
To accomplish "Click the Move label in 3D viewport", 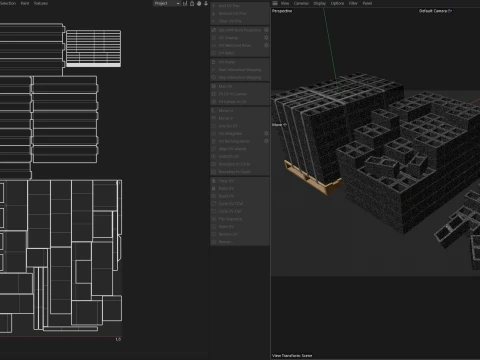I will (x=279, y=125).
